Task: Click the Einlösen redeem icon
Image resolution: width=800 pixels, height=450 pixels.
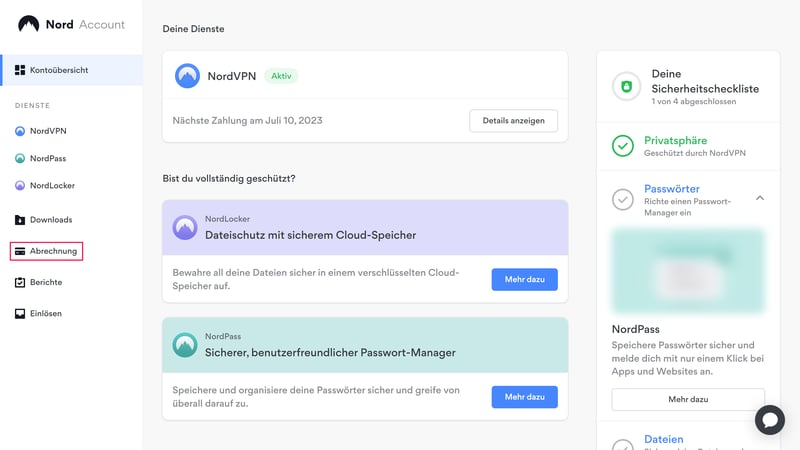Action: 20,313
